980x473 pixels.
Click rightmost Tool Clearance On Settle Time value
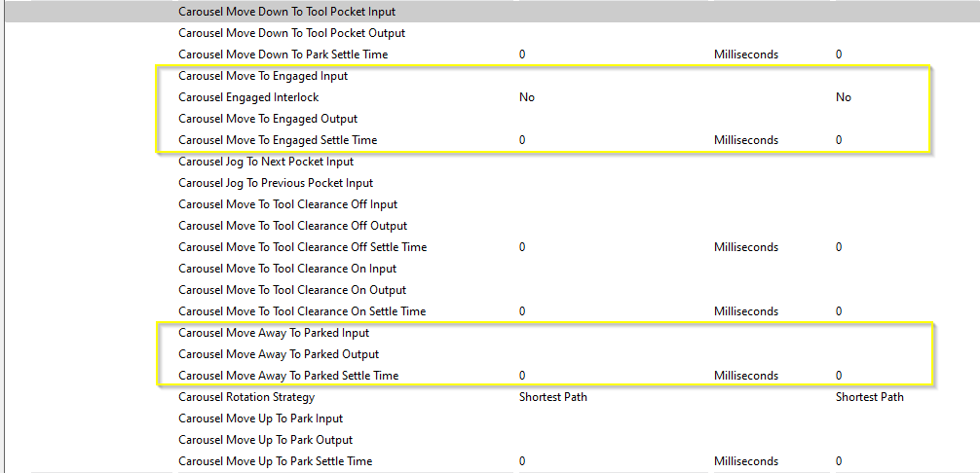(x=839, y=311)
